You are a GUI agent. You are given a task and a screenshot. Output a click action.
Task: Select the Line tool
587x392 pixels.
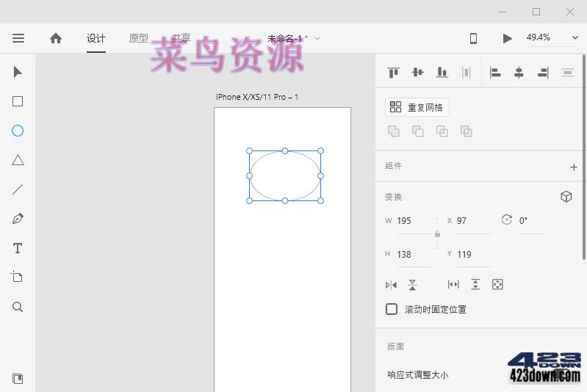click(18, 189)
